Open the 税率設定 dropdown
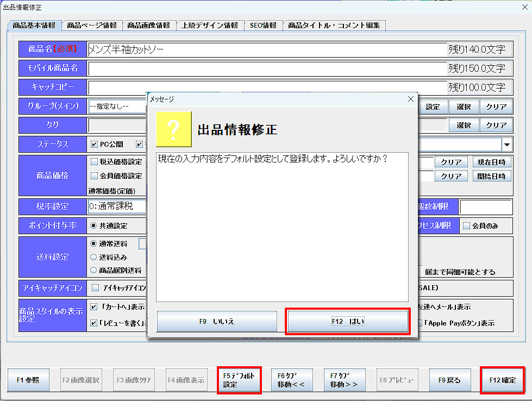Screen dimensions: 532x401 (x=117, y=206)
